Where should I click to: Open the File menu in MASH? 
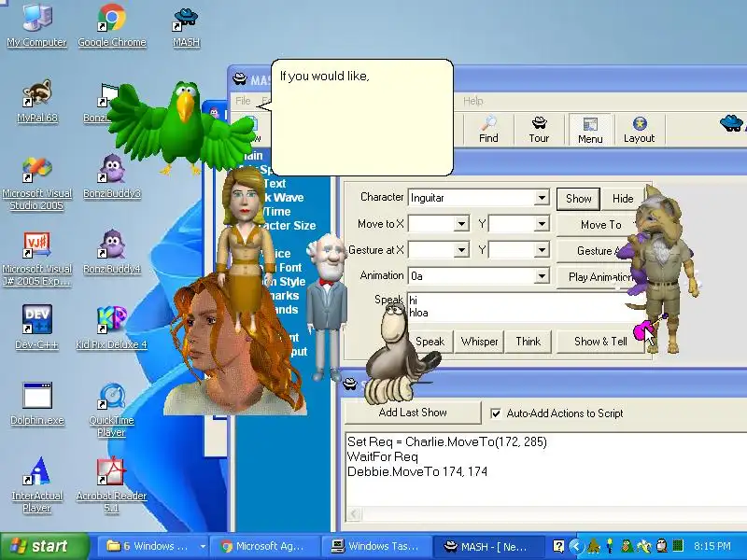click(x=243, y=101)
